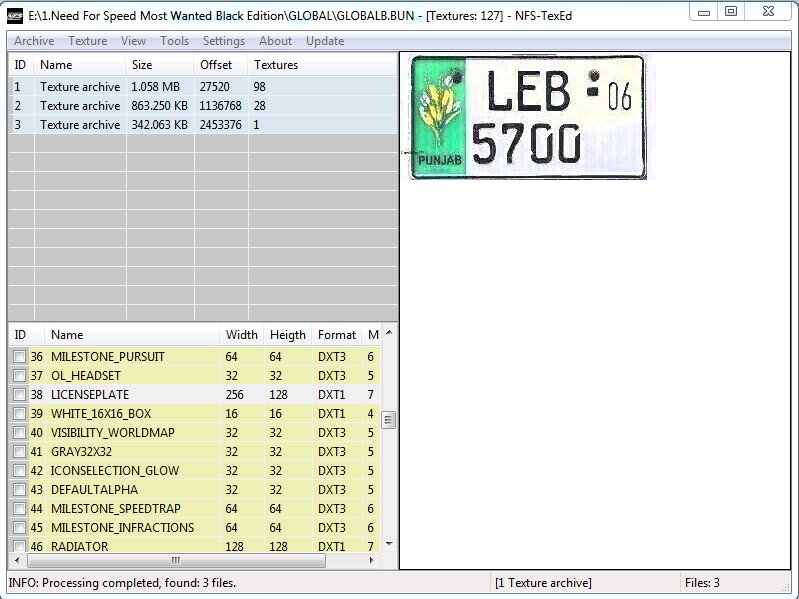Click the offset value 27520
799x599 pixels.
(215, 87)
